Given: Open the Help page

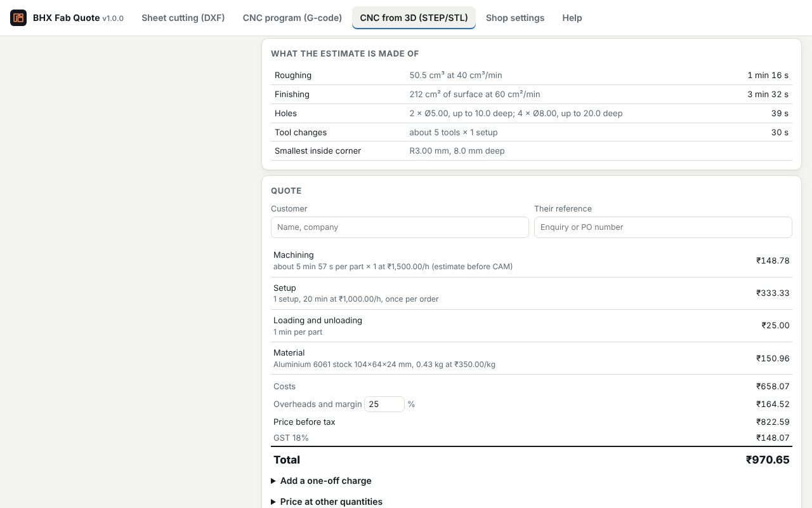Looking at the screenshot, I should 572,18.
